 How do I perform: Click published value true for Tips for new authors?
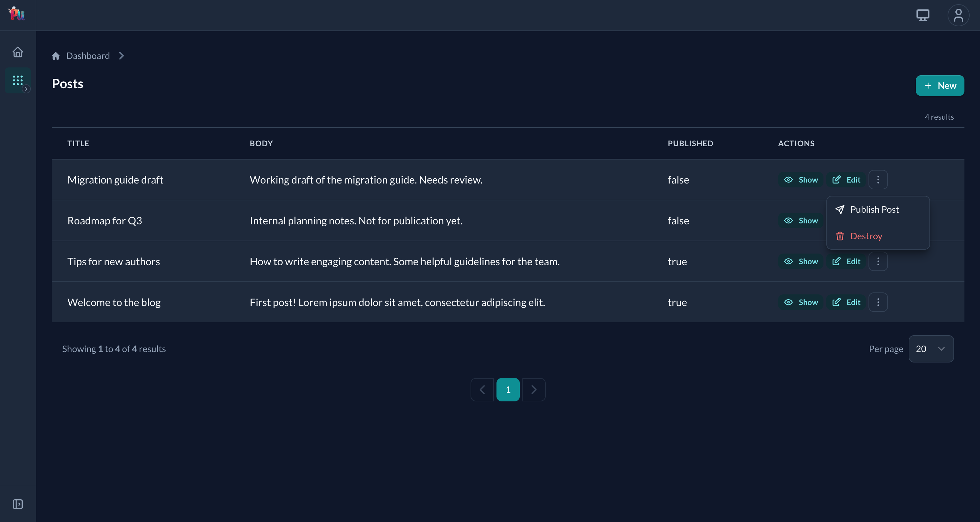click(677, 262)
